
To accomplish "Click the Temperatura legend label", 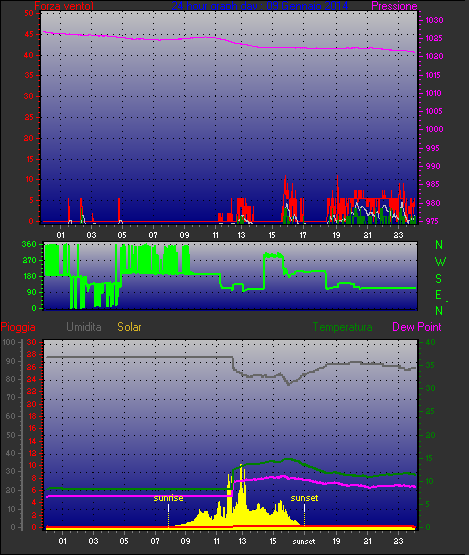I will pyautogui.click(x=342, y=327).
